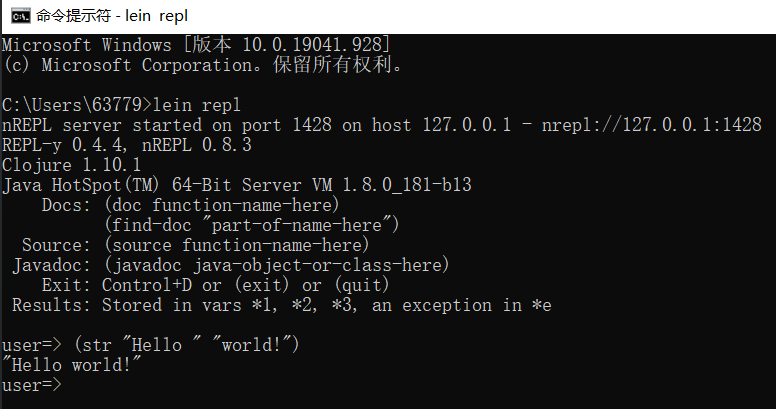Click the (doc function-name-here) hint
Viewport: 776px width, 409px height.
tap(222, 204)
